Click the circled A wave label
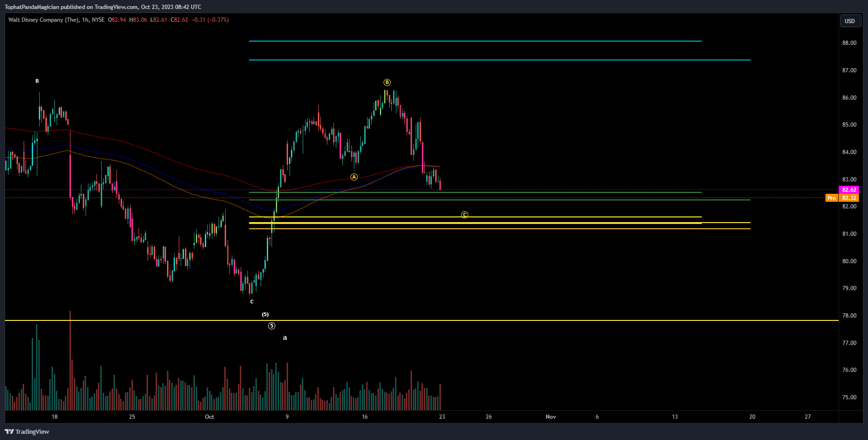 pyautogui.click(x=354, y=177)
